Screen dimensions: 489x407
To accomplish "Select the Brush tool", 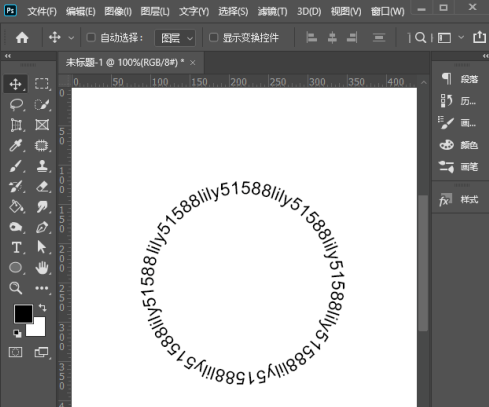I will (x=16, y=166).
